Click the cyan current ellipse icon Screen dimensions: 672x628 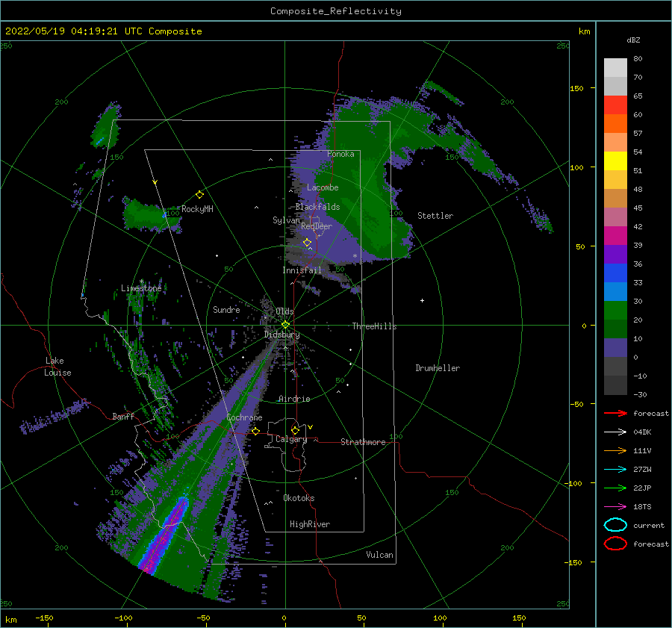click(615, 525)
